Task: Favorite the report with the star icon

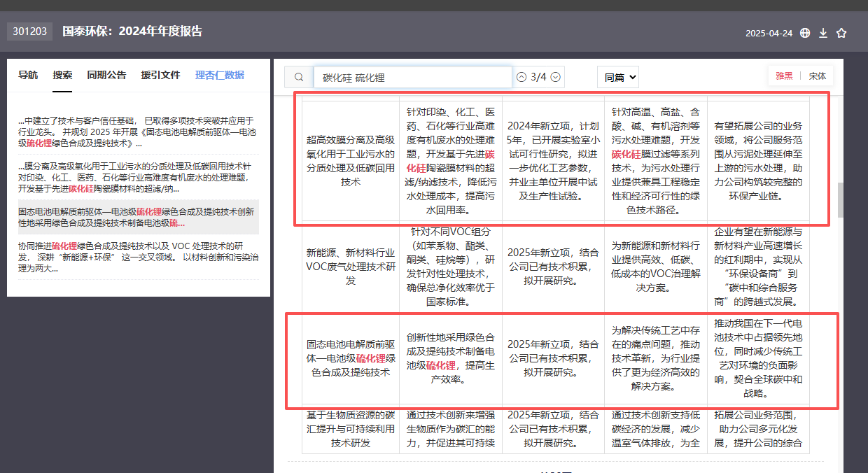Action: [x=841, y=33]
